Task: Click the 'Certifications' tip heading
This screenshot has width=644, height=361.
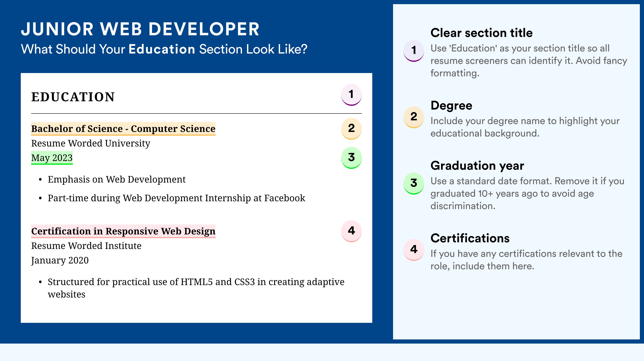Action: click(470, 238)
